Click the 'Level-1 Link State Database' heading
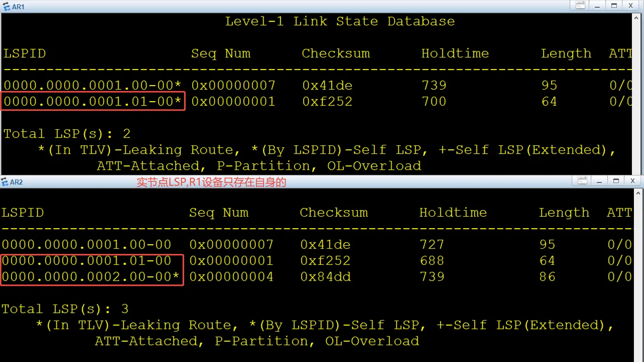The image size is (644, 362). [x=339, y=22]
